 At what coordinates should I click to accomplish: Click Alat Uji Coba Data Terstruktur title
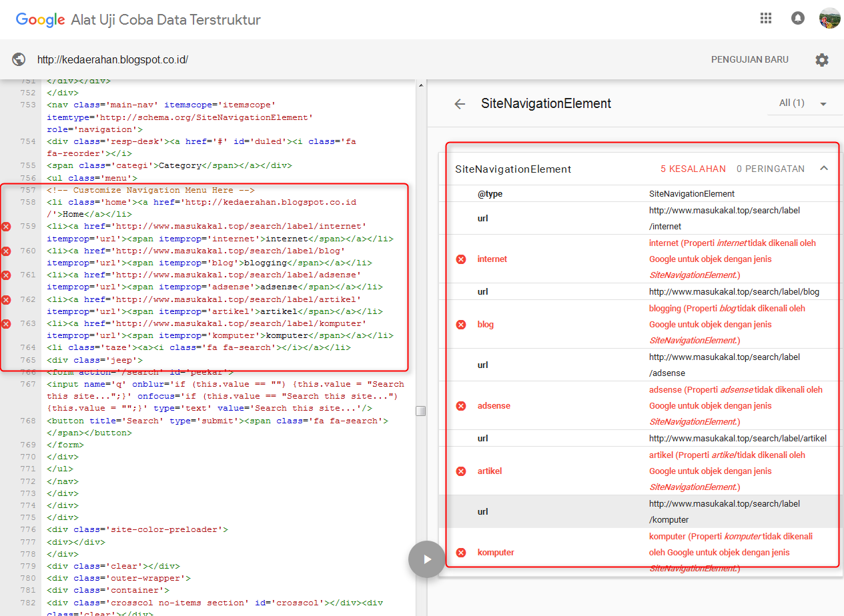tap(165, 19)
